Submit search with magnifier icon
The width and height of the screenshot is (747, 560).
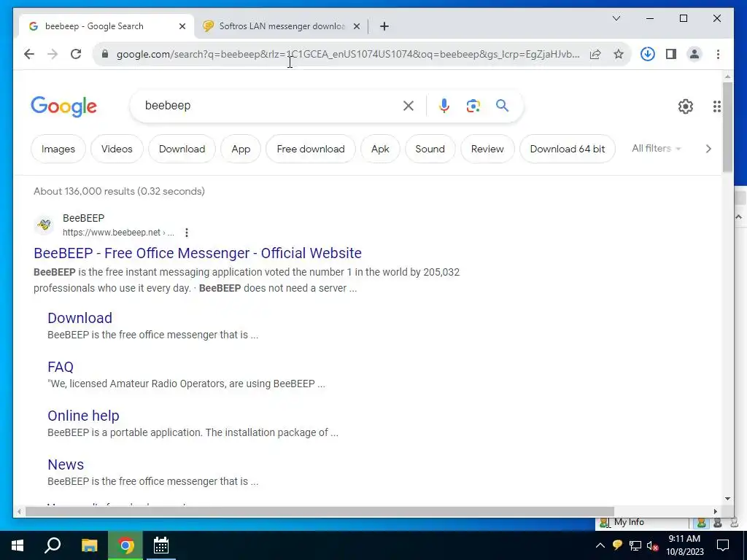click(502, 105)
